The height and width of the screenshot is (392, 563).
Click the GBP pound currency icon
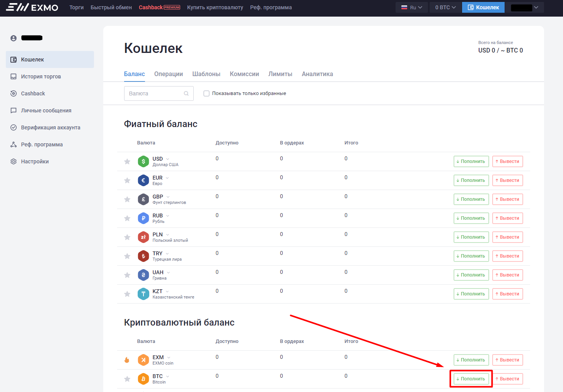click(x=143, y=199)
